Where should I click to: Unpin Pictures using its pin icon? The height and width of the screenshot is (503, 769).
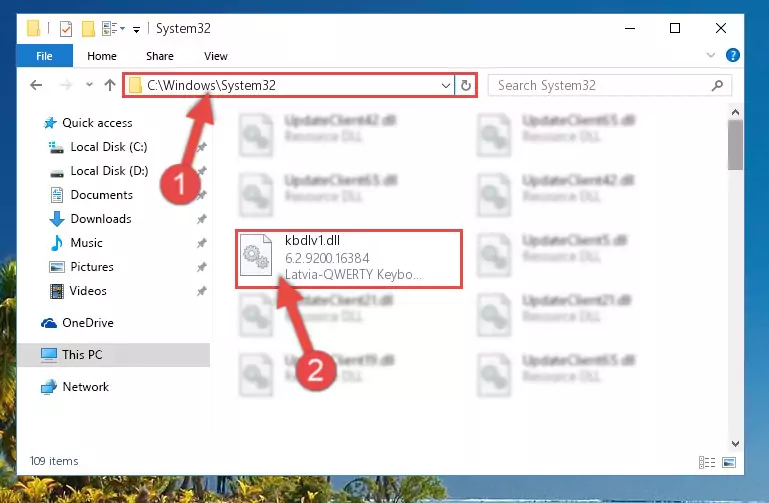click(x=201, y=267)
